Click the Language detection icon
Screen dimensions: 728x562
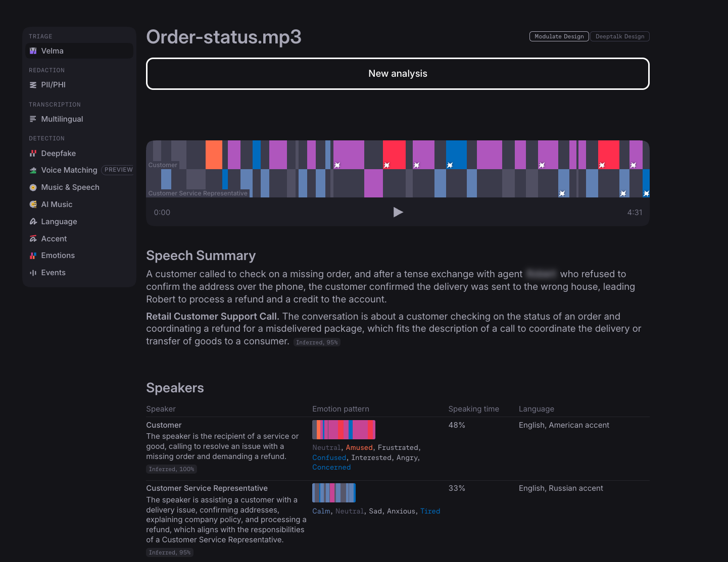pyautogui.click(x=33, y=222)
